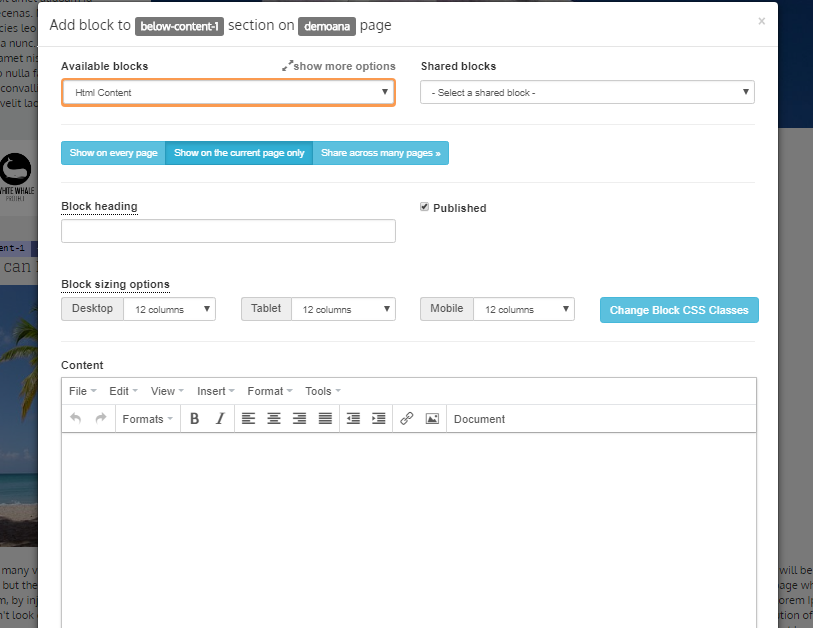Select "Show on every page" option
The image size is (813, 628).
[113, 153]
